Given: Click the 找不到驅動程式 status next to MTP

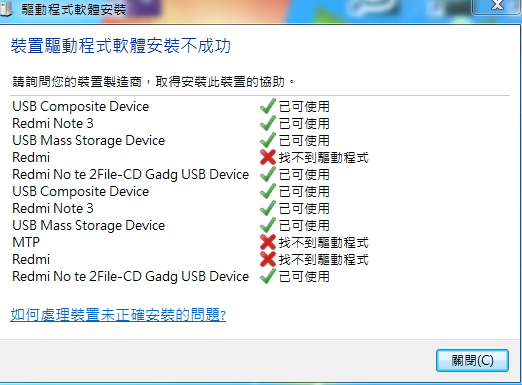Looking at the screenshot, I should (x=324, y=243).
